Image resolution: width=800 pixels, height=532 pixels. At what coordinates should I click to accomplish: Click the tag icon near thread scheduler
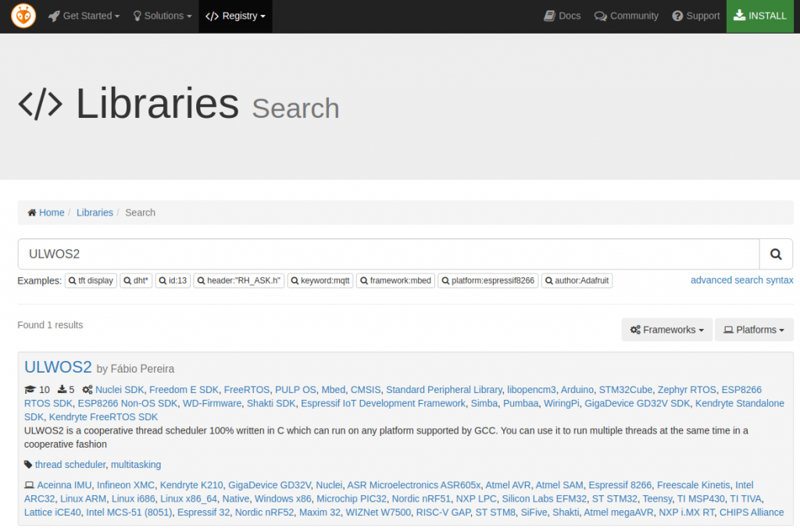coord(27,464)
